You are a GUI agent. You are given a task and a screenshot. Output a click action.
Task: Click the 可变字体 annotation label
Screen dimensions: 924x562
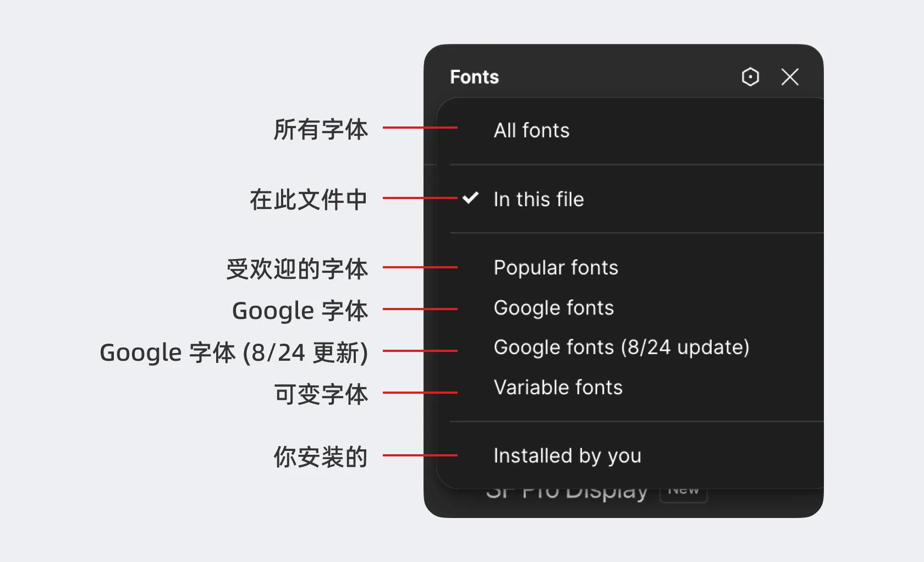pyautogui.click(x=321, y=394)
